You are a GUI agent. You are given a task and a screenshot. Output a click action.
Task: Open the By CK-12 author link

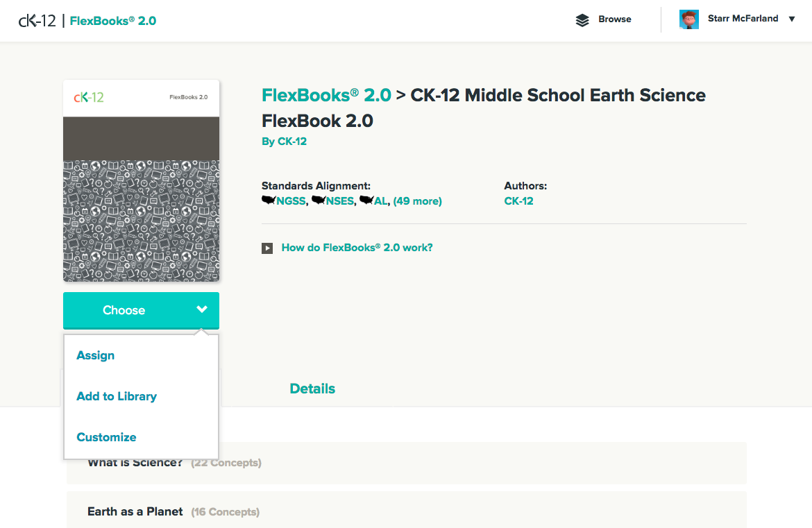coord(284,142)
